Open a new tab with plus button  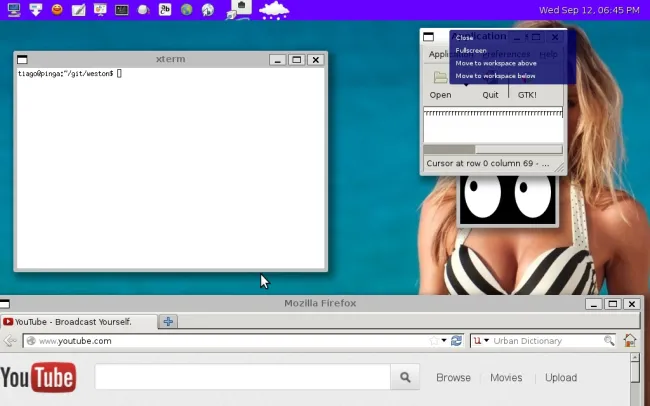[168, 321]
